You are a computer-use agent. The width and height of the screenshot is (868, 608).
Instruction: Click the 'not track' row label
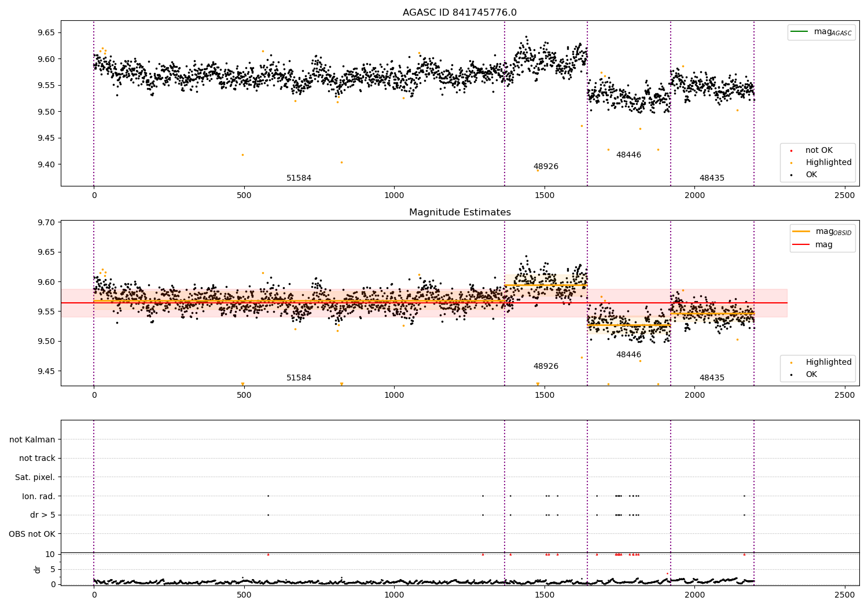pyautogui.click(x=37, y=459)
